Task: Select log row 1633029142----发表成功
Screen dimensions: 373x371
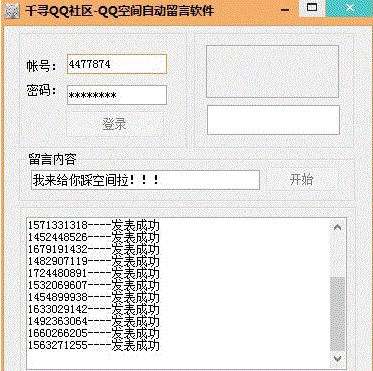Action: [94, 309]
